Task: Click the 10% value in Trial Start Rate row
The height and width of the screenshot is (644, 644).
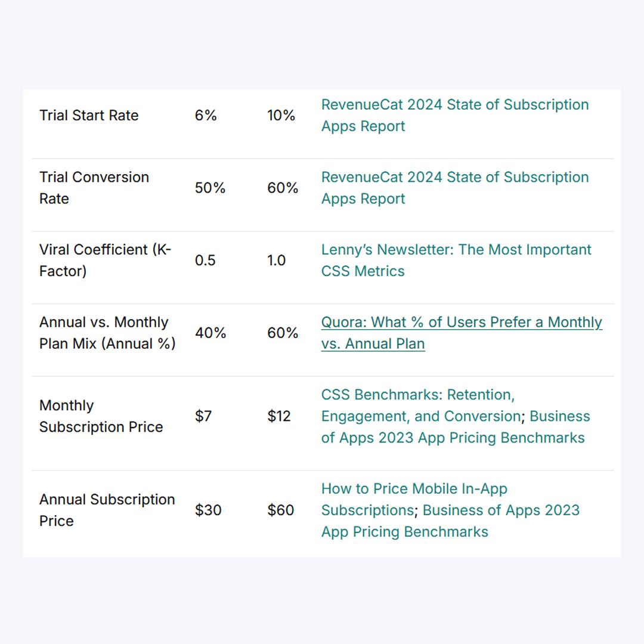Action: (281, 116)
